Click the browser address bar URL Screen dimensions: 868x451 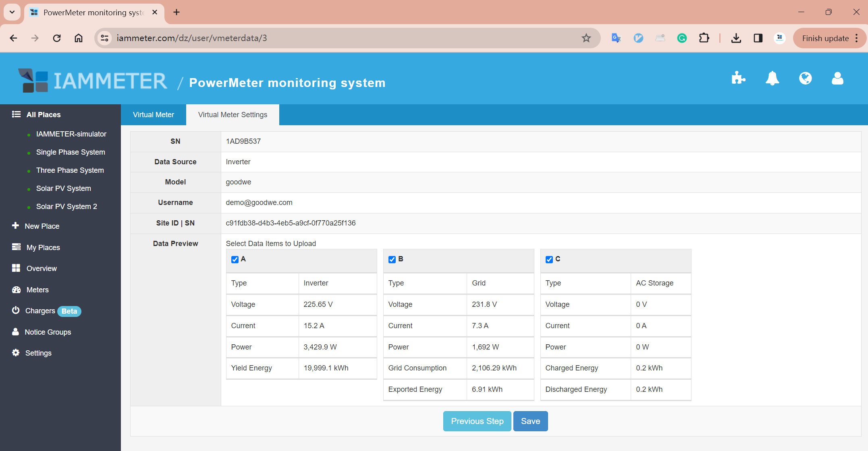tap(192, 38)
